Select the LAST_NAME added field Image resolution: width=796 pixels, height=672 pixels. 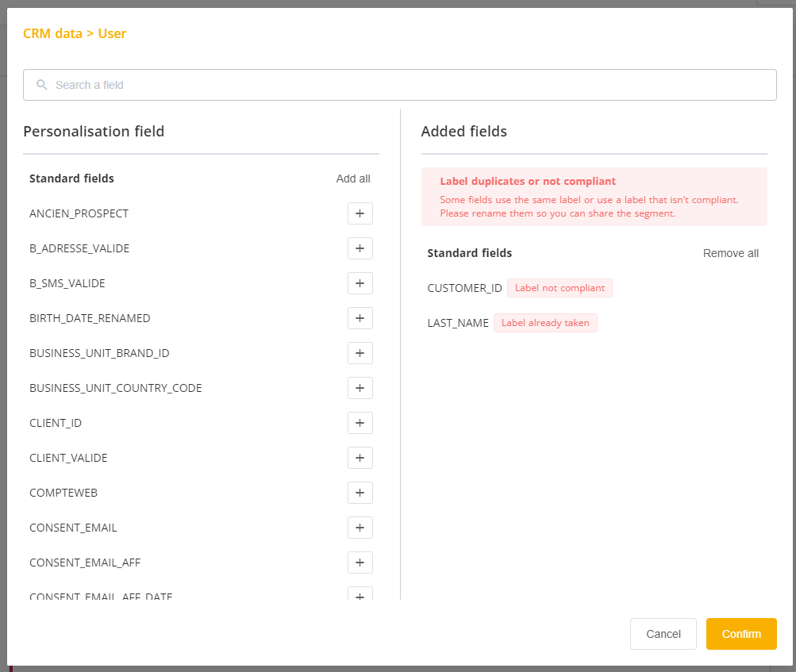point(458,324)
